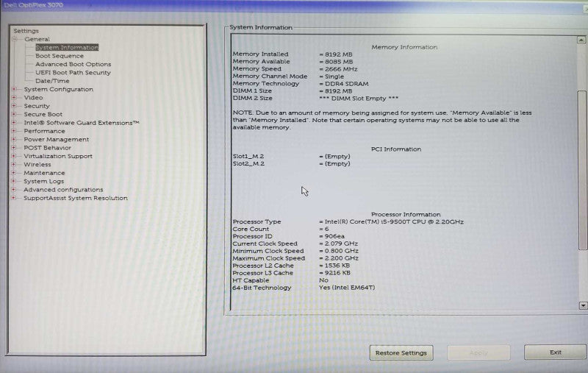The image size is (588, 373).
Task: Select the Performance category
Action: click(44, 131)
